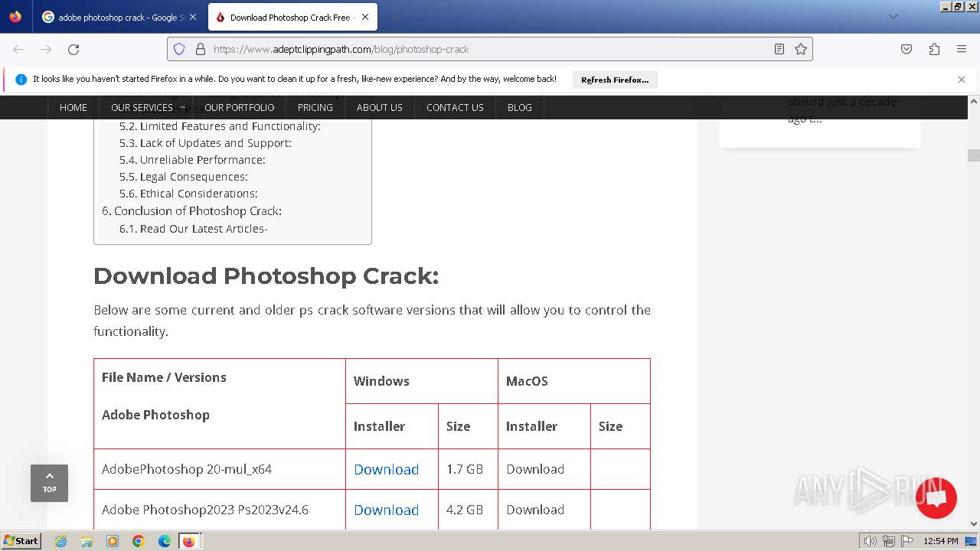Launch Microsoft Edge from the taskbar

[x=165, y=541]
